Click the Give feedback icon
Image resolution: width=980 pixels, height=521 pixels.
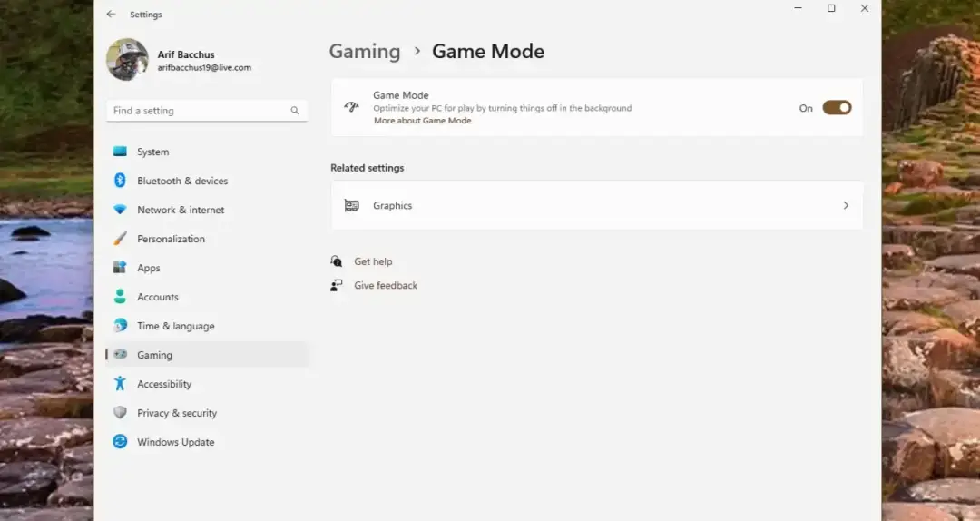click(x=337, y=285)
